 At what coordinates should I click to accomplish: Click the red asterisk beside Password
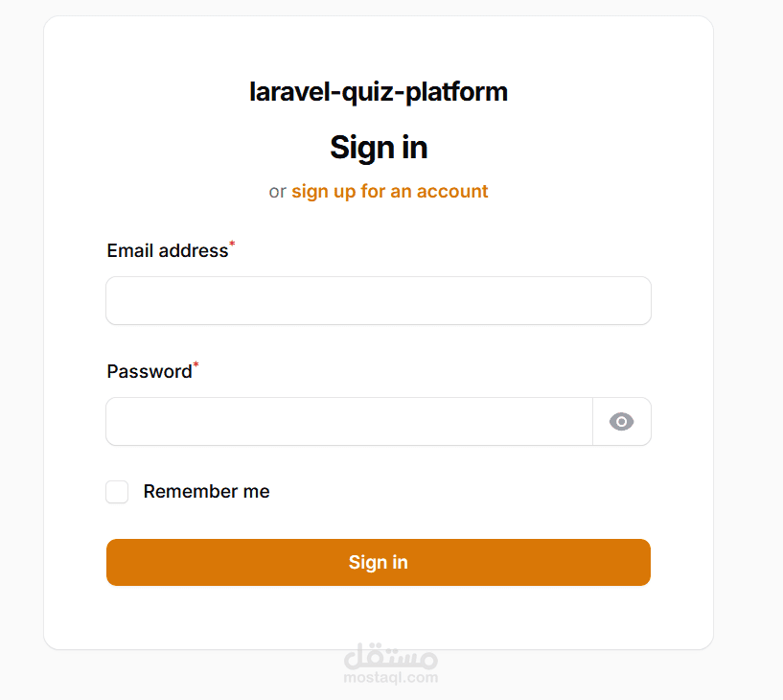point(196,364)
